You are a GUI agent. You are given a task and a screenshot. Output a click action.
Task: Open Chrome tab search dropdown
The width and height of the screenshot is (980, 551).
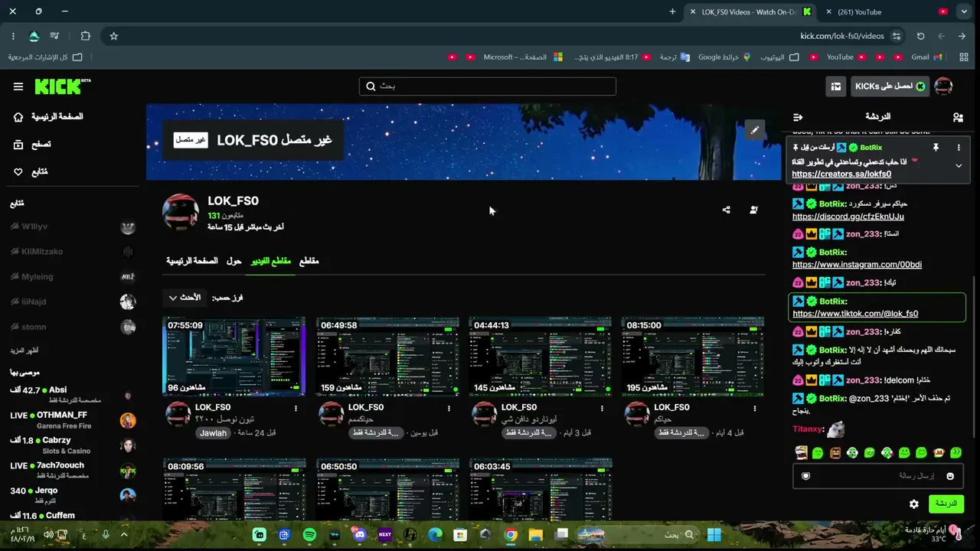(964, 11)
